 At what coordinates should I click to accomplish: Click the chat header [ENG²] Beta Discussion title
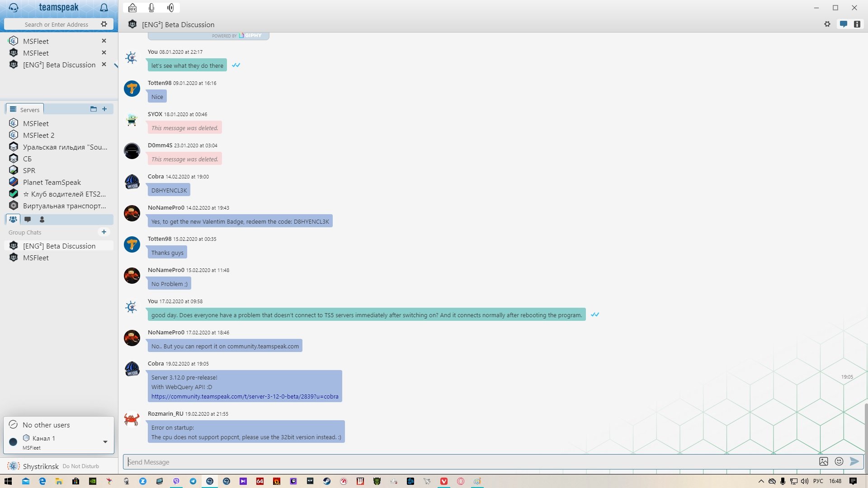[178, 24]
